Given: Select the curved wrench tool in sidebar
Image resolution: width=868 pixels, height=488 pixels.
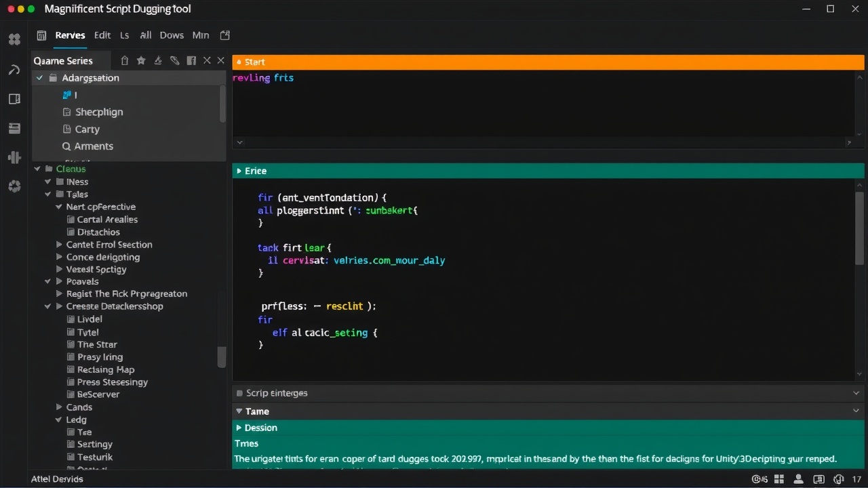Looking at the screenshot, I should coord(14,69).
